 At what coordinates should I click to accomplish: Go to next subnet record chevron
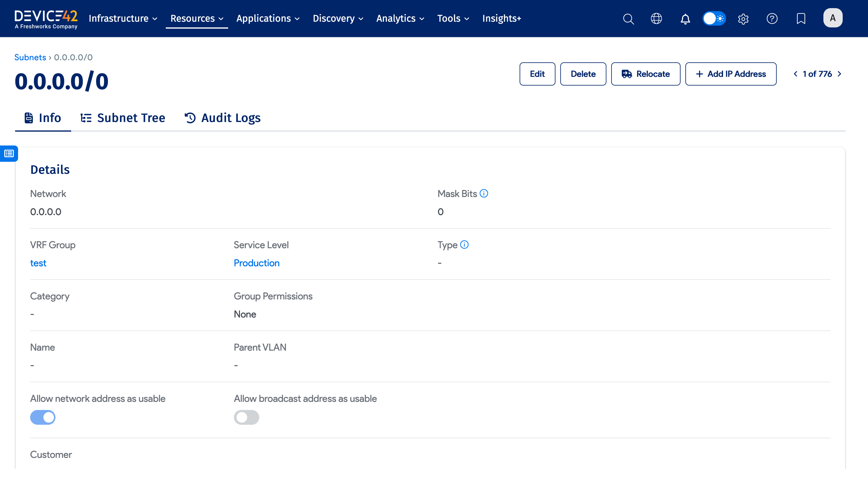839,74
